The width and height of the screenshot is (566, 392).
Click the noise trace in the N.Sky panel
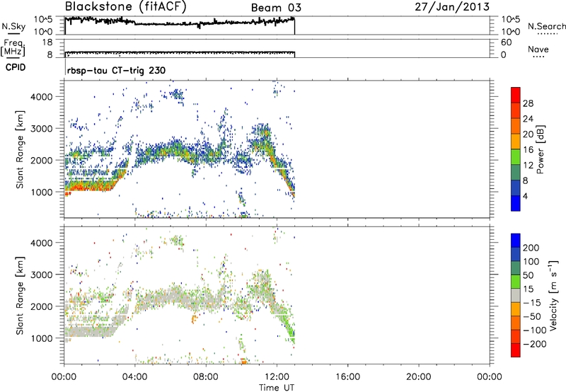pos(180,23)
